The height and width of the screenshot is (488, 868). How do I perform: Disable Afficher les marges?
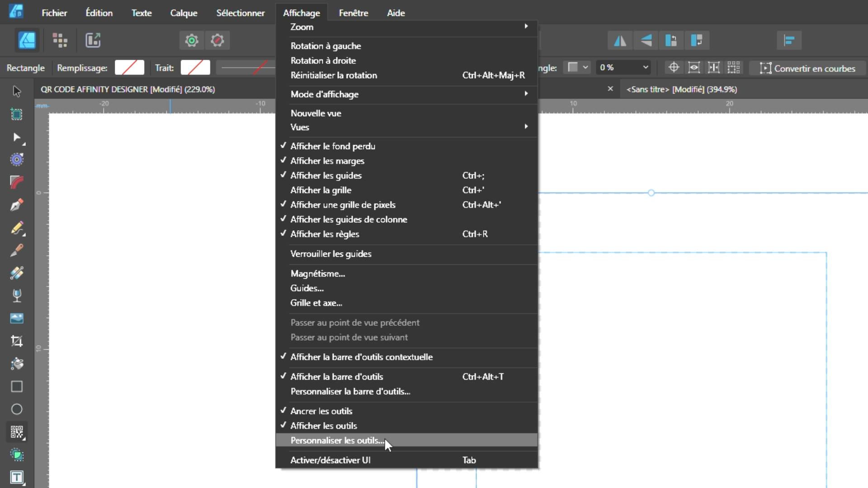coord(327,161)
